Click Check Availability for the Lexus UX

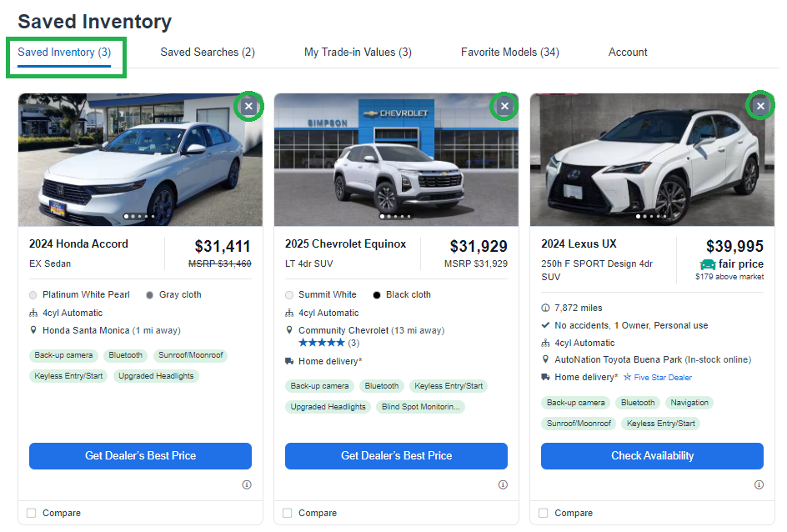(652, 456)
